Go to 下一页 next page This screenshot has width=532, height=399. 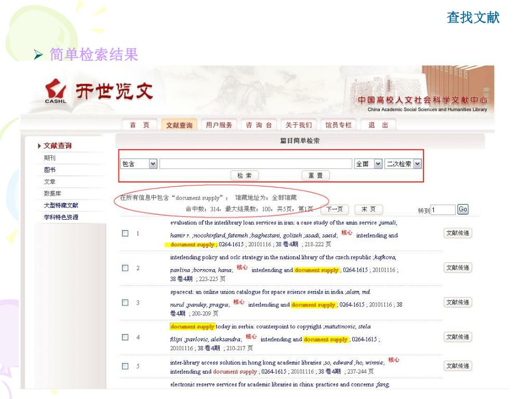tap(335, 209)
